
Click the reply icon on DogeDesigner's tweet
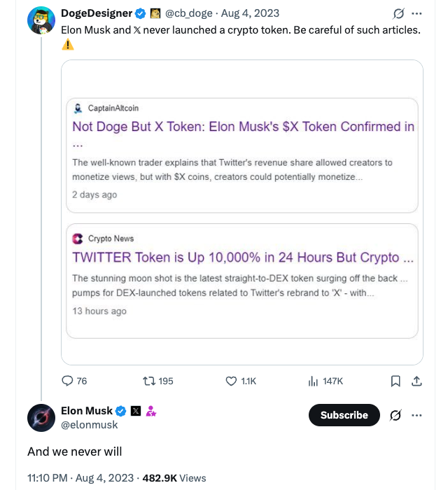pos(68,381)
